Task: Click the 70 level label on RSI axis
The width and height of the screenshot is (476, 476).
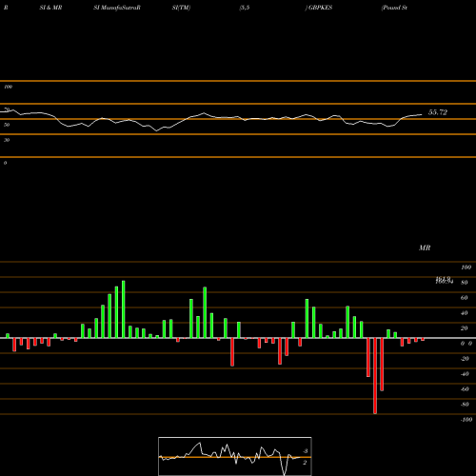Action: click(x=7, y=109)
